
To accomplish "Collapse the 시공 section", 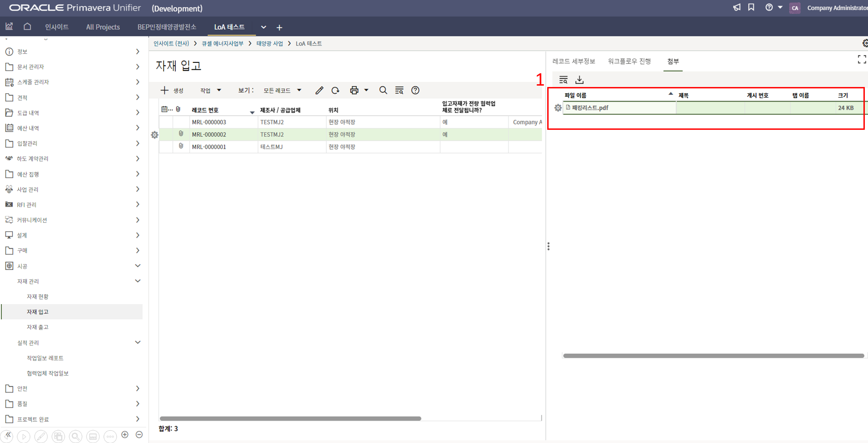I will coord(138,266).
